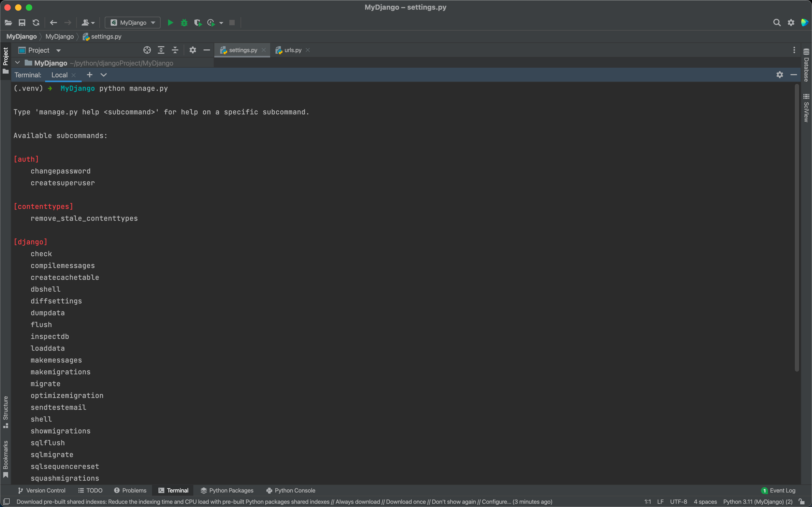The width and height of the screenshot is (812, 507).
Task: Click the Profile run icon
Action: (211, 23)
